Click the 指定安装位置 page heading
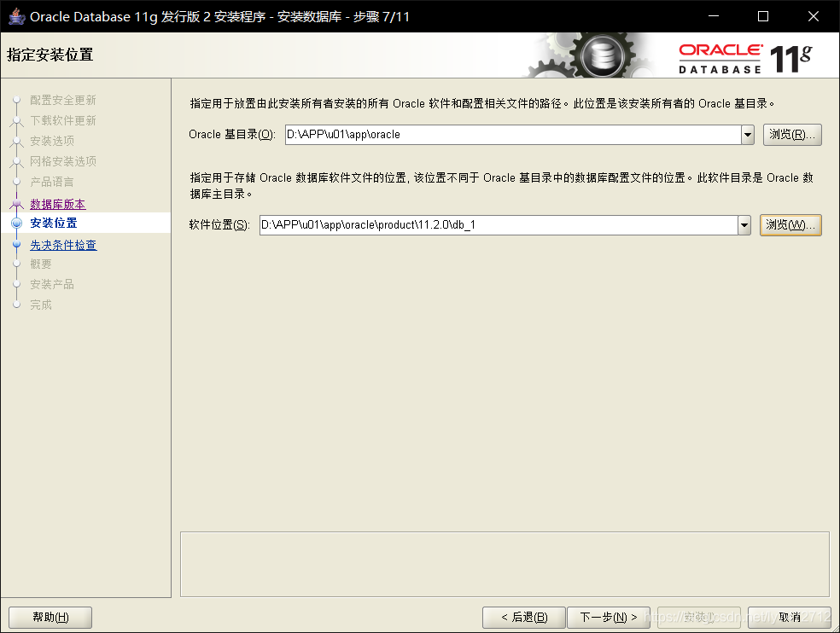Screen dimensions: 840x633 point(50,55)
